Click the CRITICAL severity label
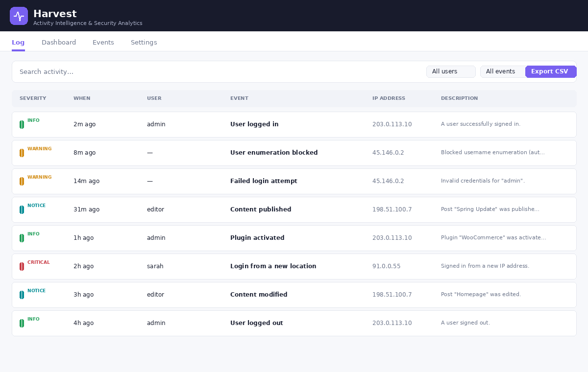This screenshot has width=588, height=372. pyautogui.click(x=39, y=262)
